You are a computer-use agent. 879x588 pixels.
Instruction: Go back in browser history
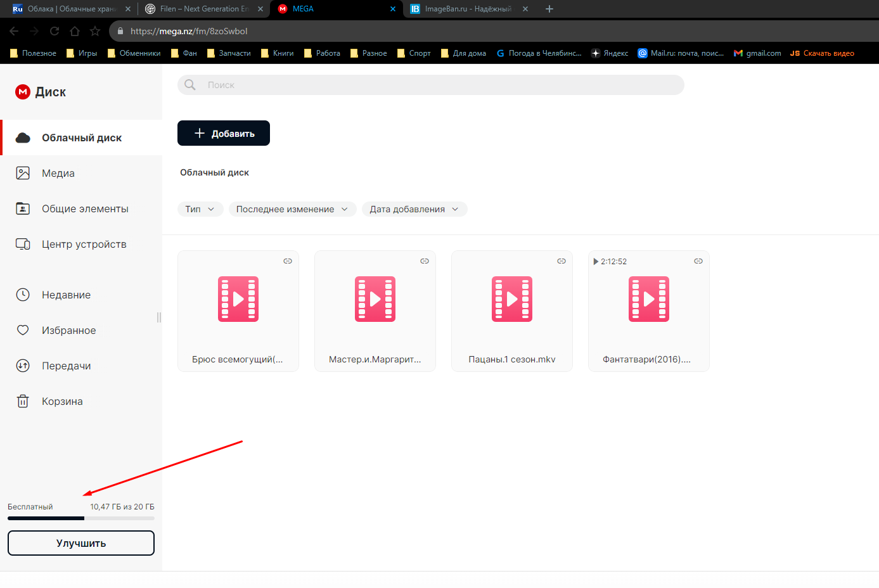tap(14, 31)
